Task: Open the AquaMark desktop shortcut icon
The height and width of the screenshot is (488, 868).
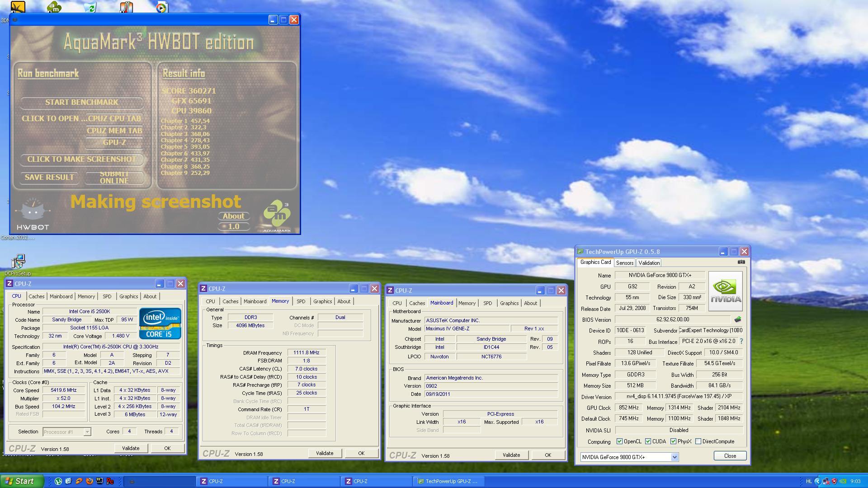Action: [x=54, y=7]
